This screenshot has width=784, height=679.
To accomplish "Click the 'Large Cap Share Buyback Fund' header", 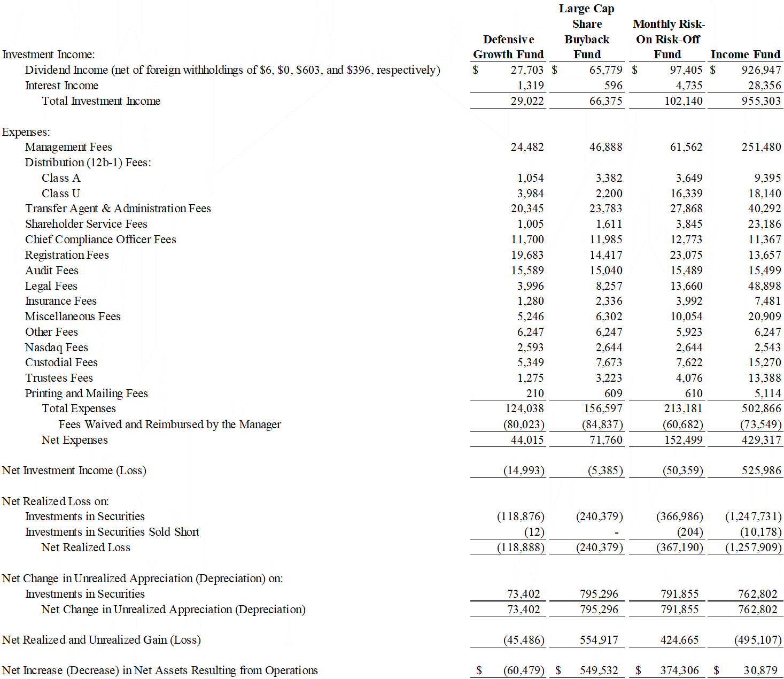I will coord(587,32).
